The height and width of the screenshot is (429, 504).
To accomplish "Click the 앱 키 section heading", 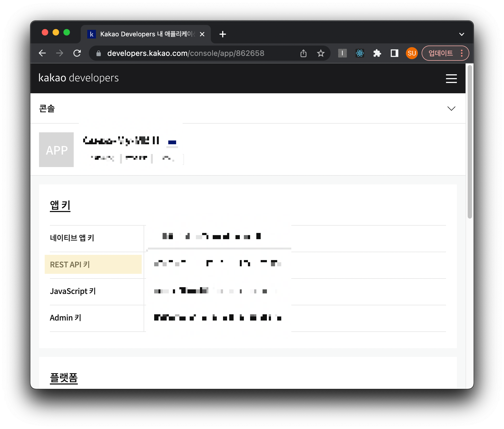I will tap(60, 205).
